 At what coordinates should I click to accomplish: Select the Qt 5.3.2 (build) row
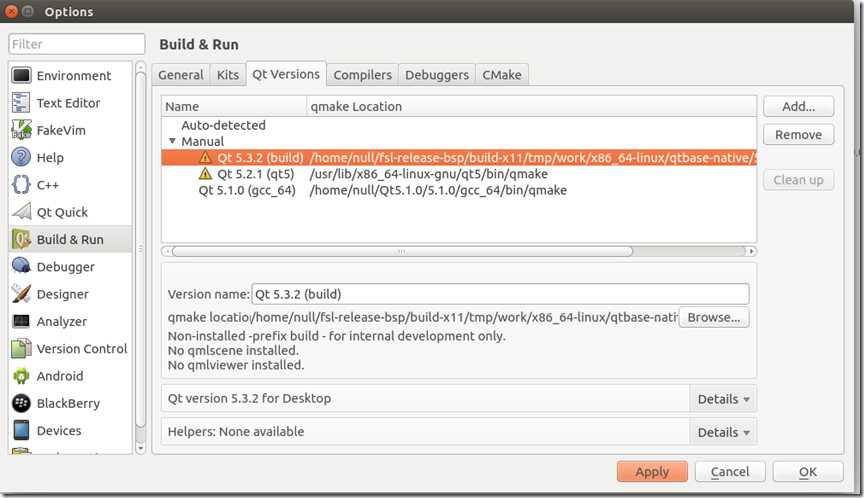(459, 158)
